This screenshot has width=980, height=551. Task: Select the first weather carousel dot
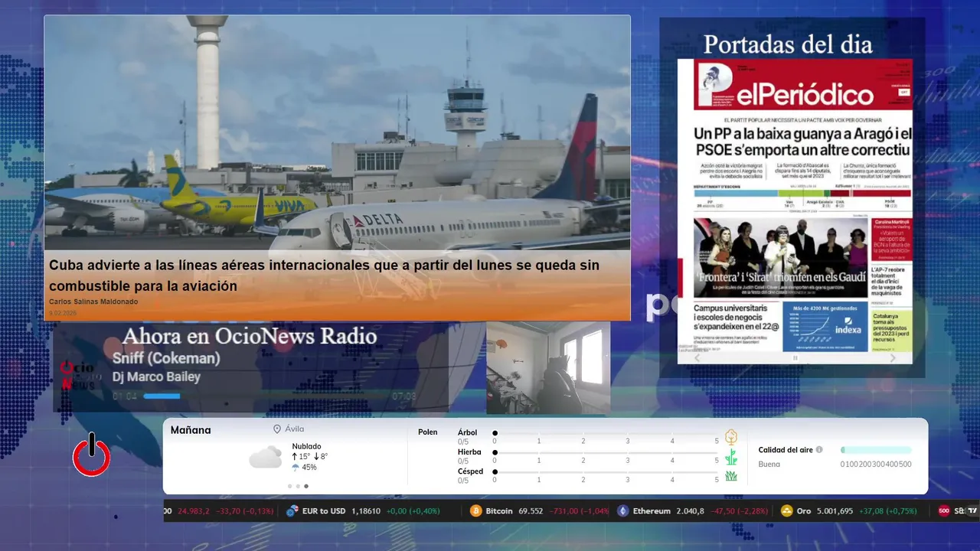289,486
